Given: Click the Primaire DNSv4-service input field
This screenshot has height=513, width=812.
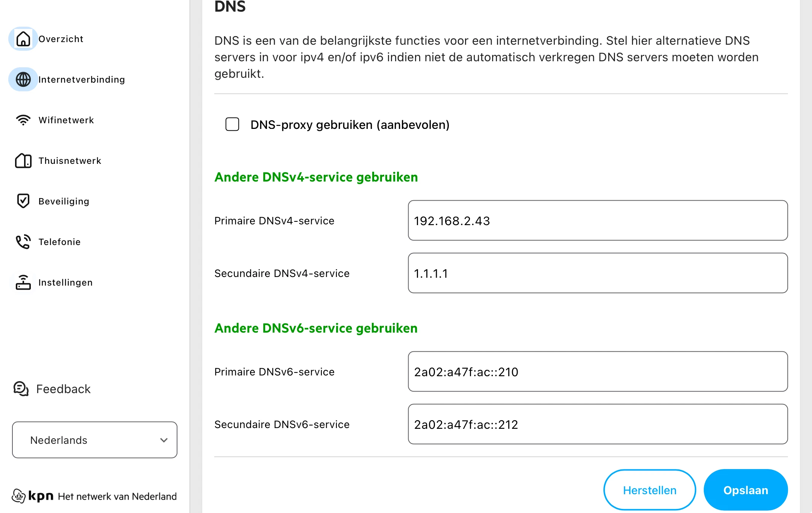Looking at the screenshot, I should (x=597, y=221).
